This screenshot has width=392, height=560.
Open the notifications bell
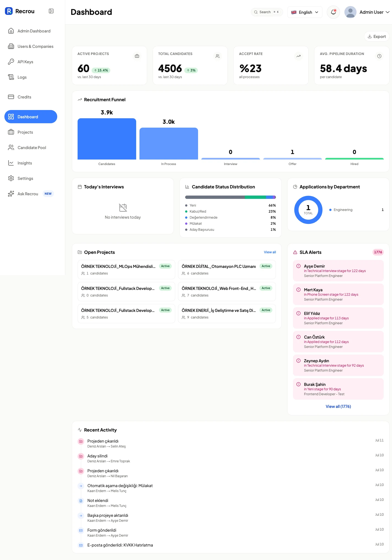333,12
